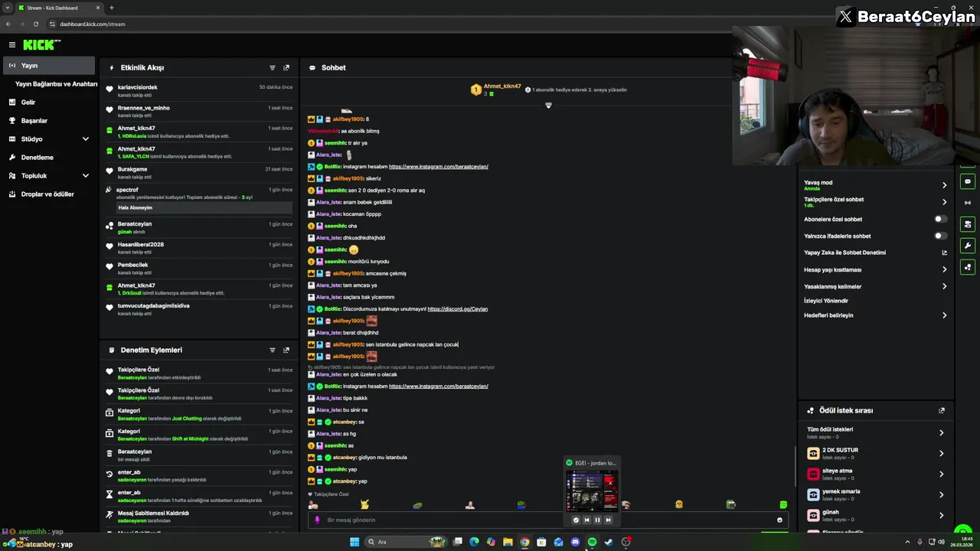
Task: Open Chrome from the taskbar
Action: [x=524, y=542]
